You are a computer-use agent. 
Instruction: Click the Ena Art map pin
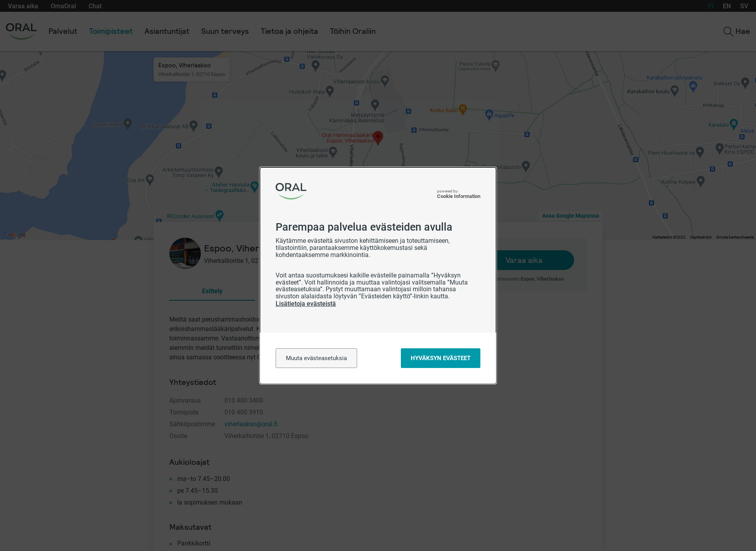(x=150, y=179)
